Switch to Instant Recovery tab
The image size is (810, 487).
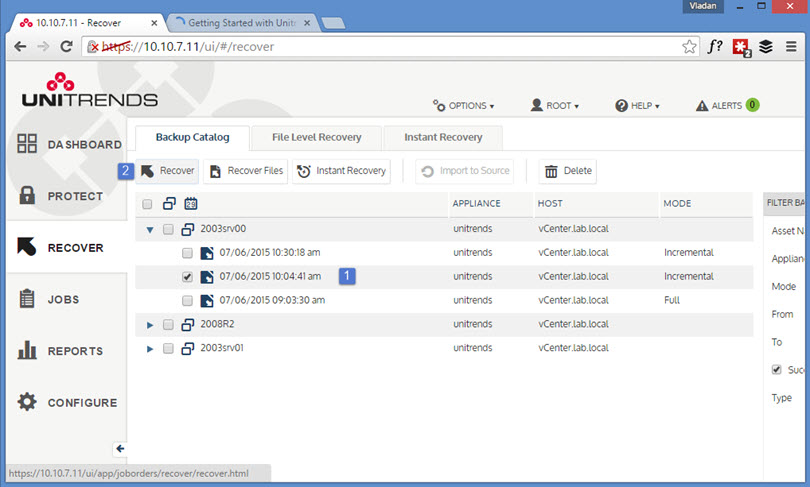pyautogui.click(x=443, y=137)
